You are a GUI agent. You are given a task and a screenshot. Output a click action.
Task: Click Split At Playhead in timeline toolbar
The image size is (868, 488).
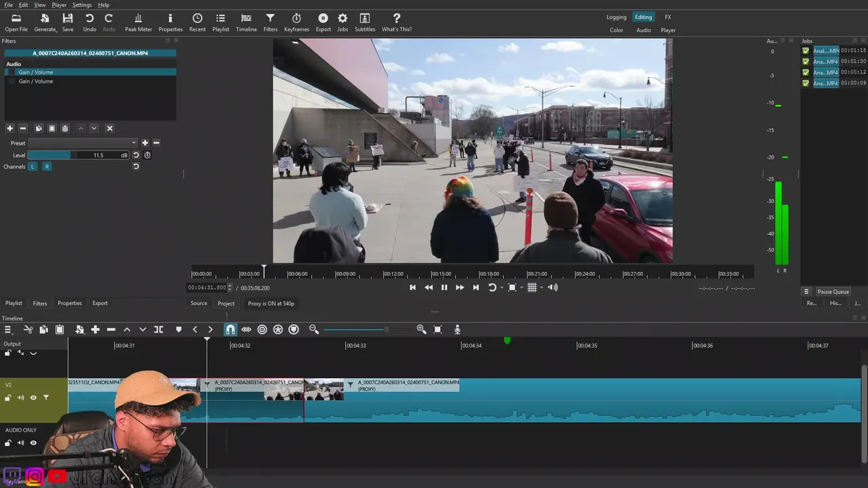pos(159,329)
